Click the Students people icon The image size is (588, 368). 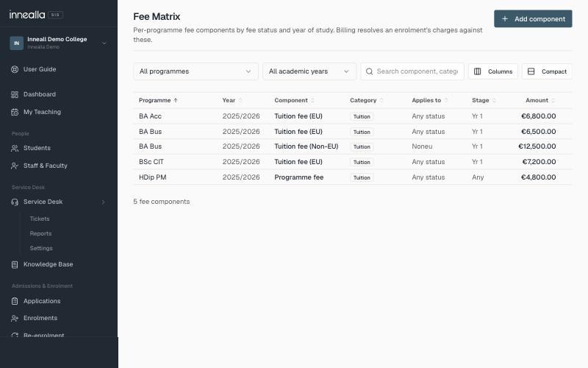tap(15, 148)
